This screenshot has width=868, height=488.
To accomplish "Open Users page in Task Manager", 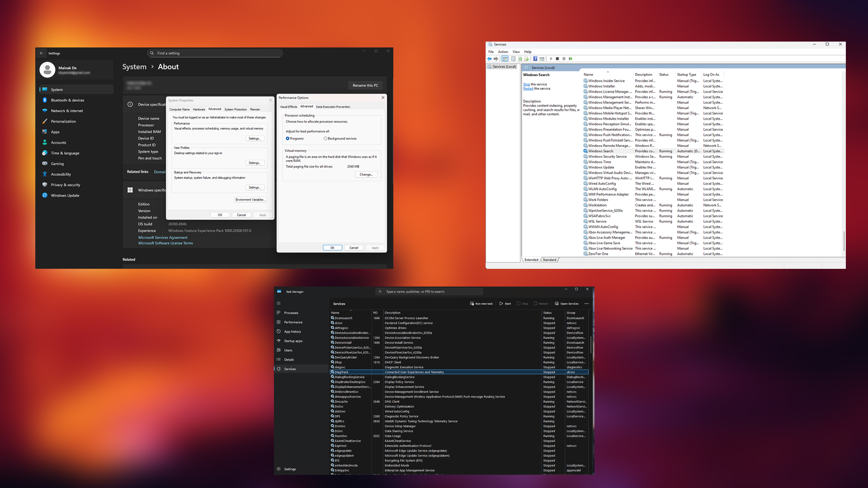I will tap(301, 350).
